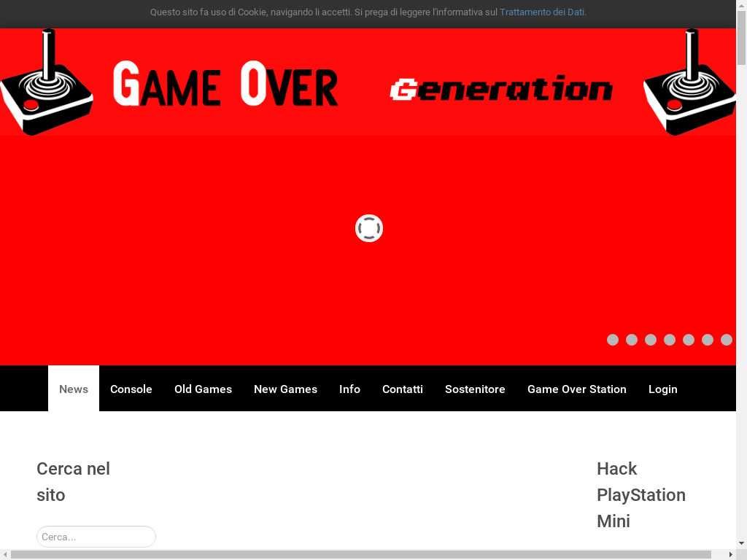Open the News menu item
This screenshot has width=747, height=560.
tap(74, 389)
